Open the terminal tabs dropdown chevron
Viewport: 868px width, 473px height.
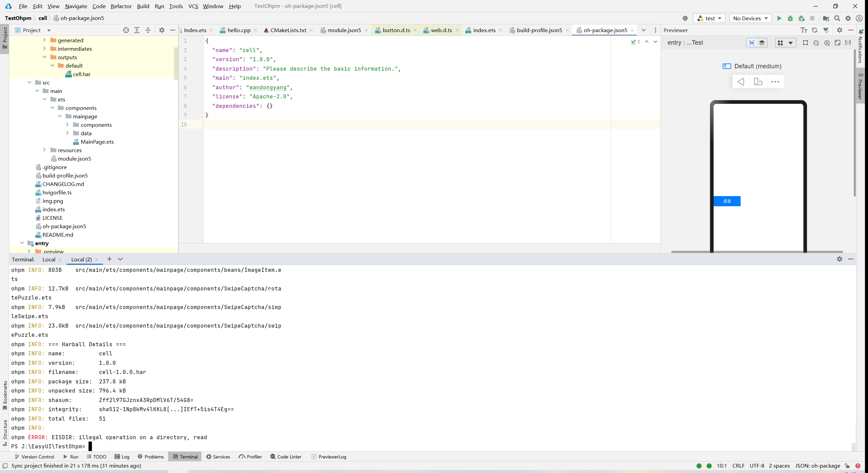(120, 259)
